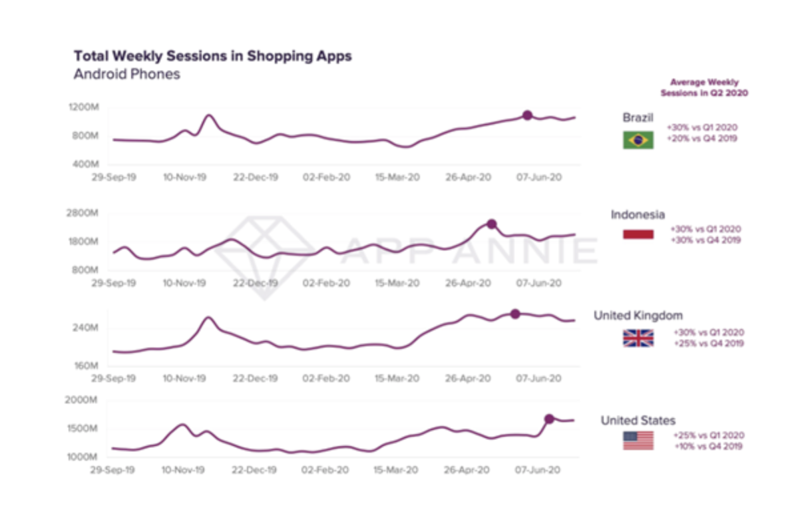Click the 1200M axis label on Brazil chart
The height and width of the screenshot is (506, 812).
pyautogui.click(x=85, y=107)
